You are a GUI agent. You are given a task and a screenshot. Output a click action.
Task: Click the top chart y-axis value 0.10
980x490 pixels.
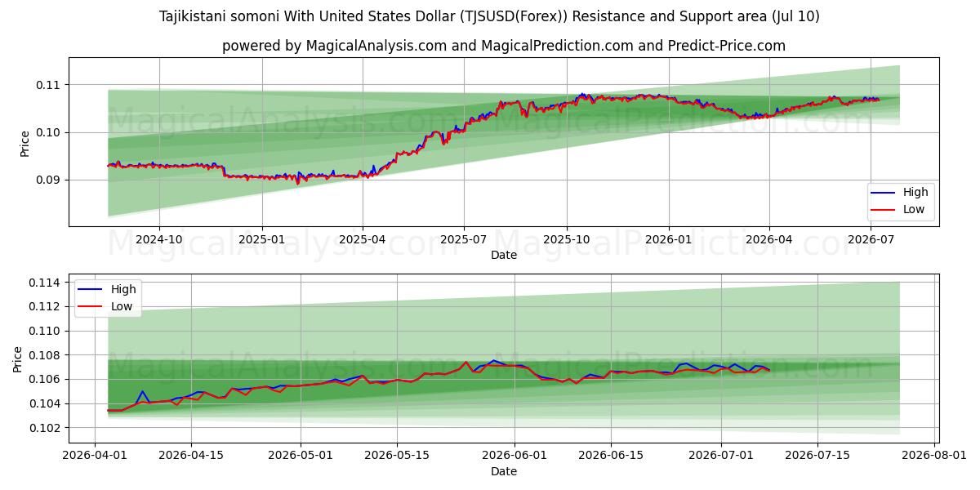(48, 132)
